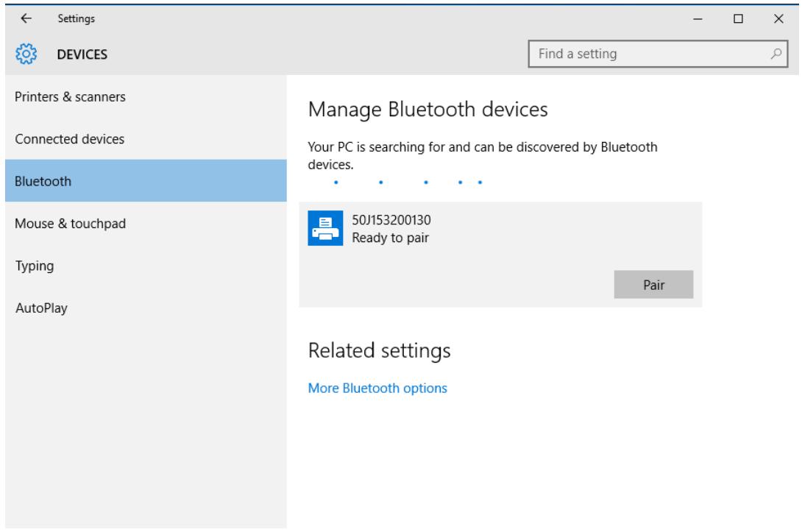Click the Manage Bluetooth devices heading
Image resolution: width=802 pixels, height=532 pixels.
pos(428,110)
